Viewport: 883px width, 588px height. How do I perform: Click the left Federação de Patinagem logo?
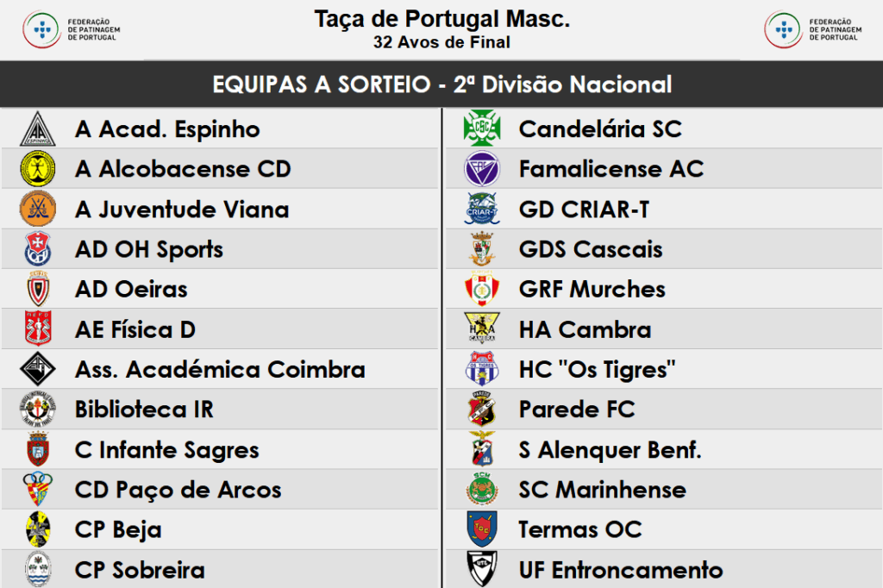(72, 29)
